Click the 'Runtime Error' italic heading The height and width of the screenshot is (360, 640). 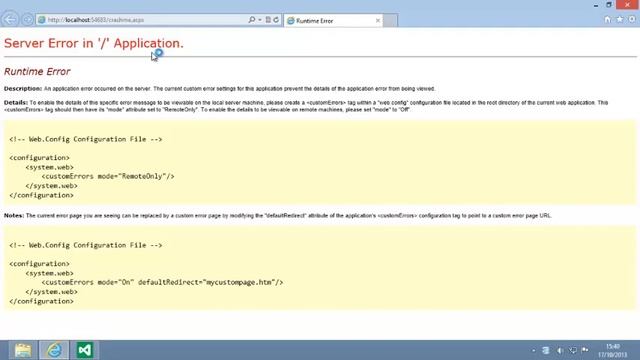click(37, 71)
